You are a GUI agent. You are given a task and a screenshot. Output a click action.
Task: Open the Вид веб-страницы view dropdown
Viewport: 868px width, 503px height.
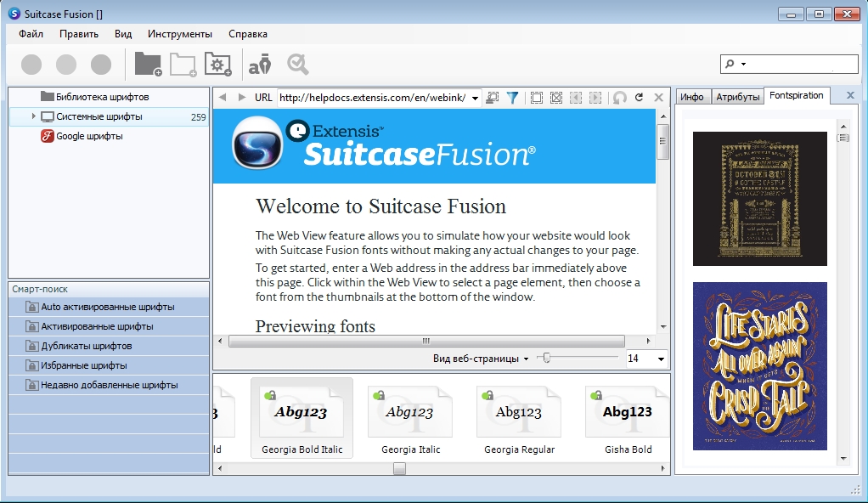pyautogui.click(x=526, y=359)
